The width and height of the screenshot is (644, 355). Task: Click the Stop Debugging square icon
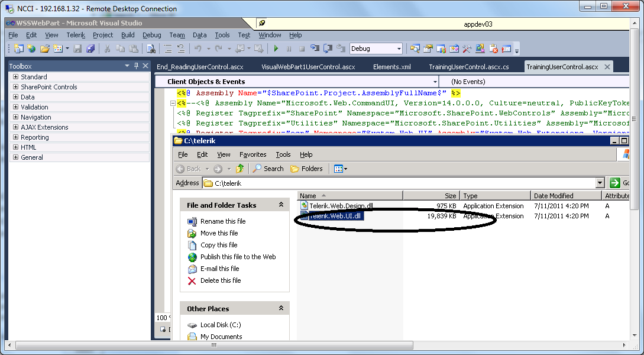coord(302,49)
